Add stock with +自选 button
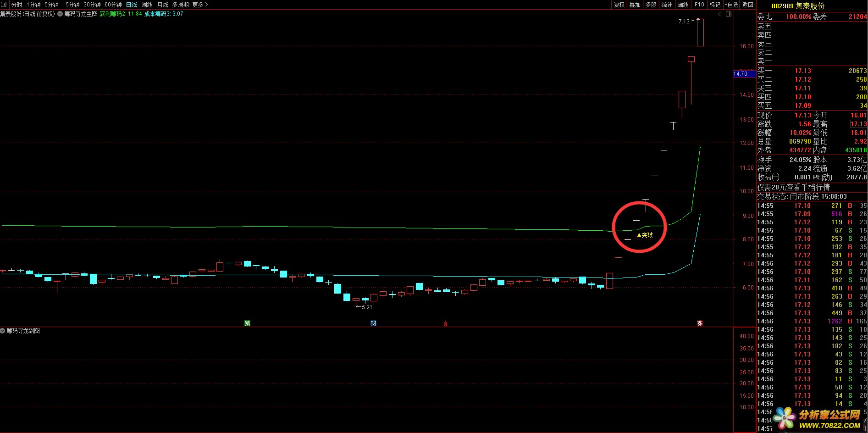This screenshot has height=433, width=868. pos(731,5)
